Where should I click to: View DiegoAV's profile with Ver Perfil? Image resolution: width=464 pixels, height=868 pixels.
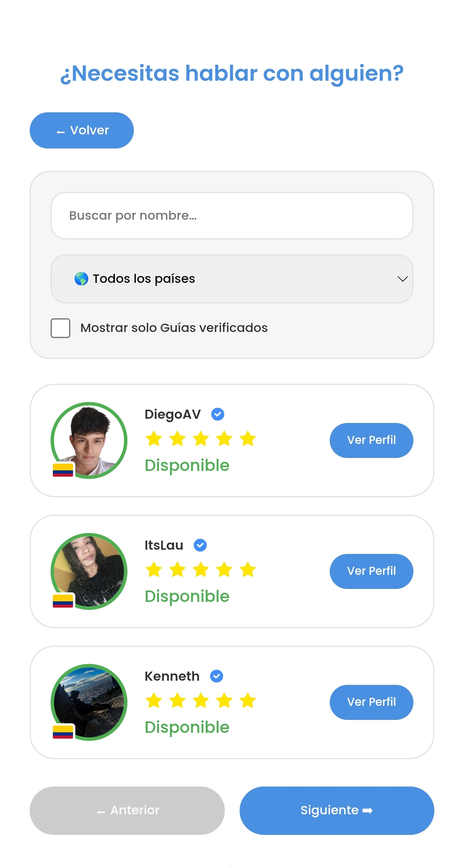[x=371, y=440]
